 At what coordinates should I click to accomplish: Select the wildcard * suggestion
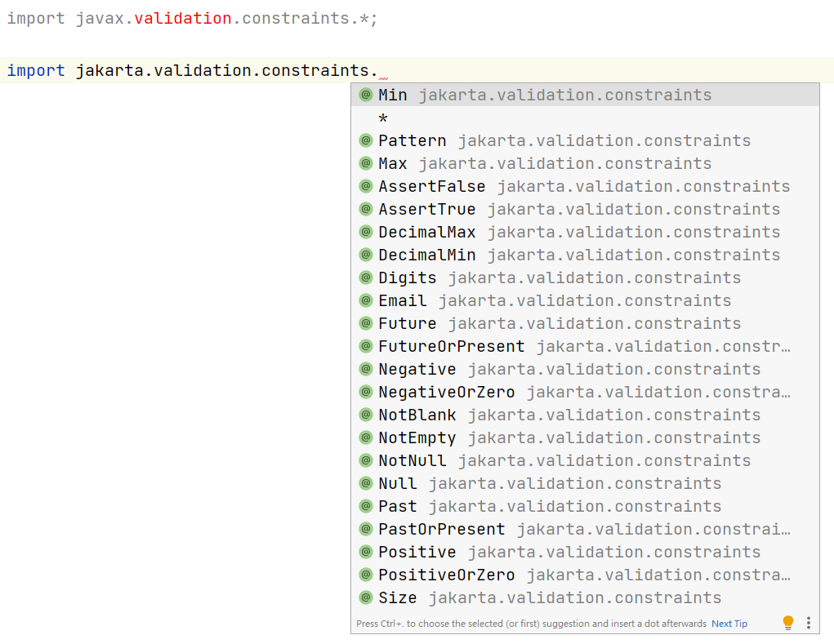pyautogui.click(x=384, y=118)
